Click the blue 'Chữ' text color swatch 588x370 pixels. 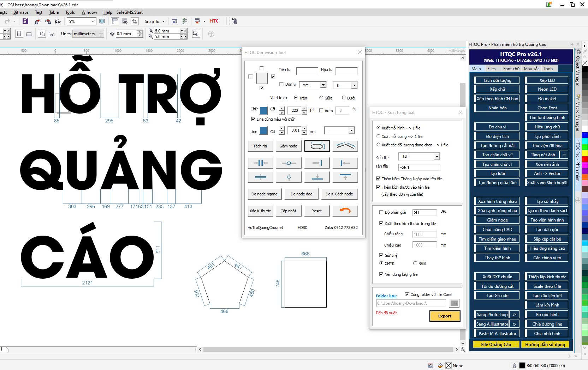(263, 111)
